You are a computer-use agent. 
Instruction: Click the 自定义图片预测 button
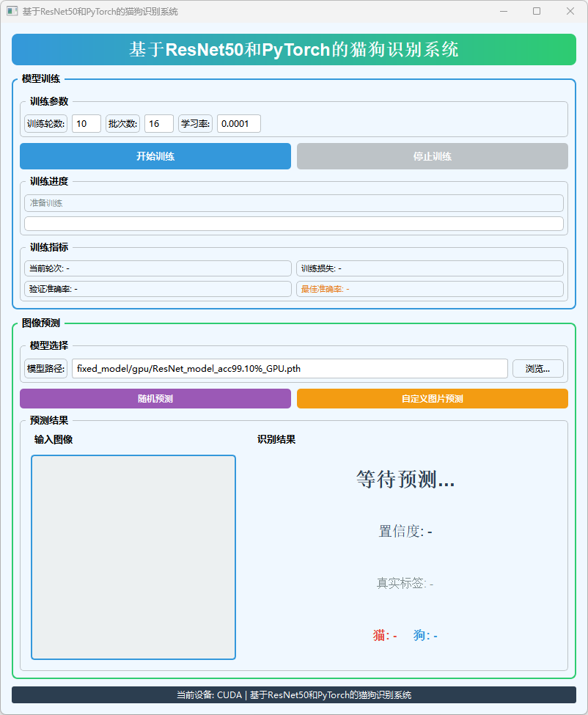coord(432,398)
